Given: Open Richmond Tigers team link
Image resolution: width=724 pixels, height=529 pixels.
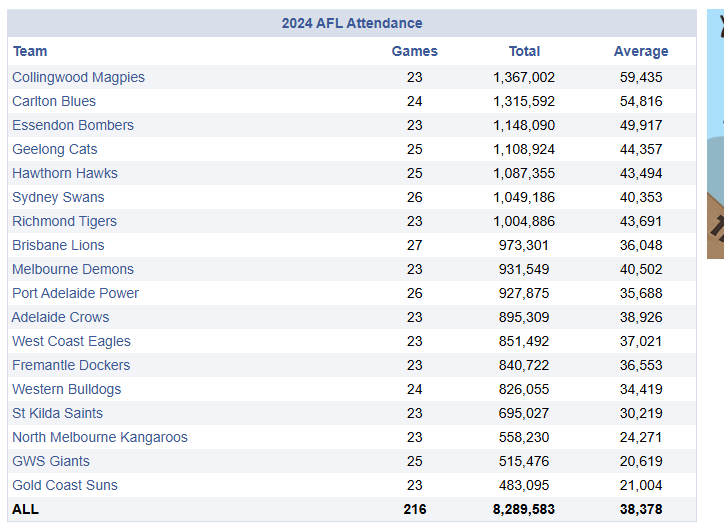Looking at the screenshot, I should [65, 221].
